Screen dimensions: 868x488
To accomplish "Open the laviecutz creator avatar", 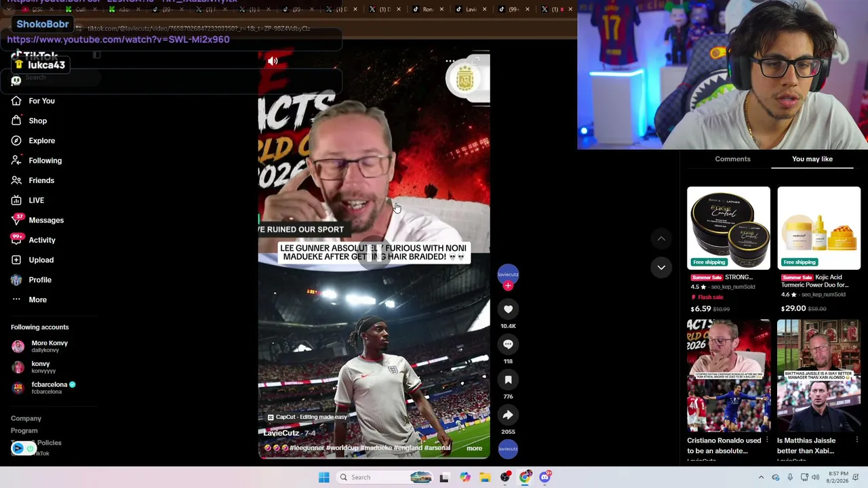I will coord(508,275).
